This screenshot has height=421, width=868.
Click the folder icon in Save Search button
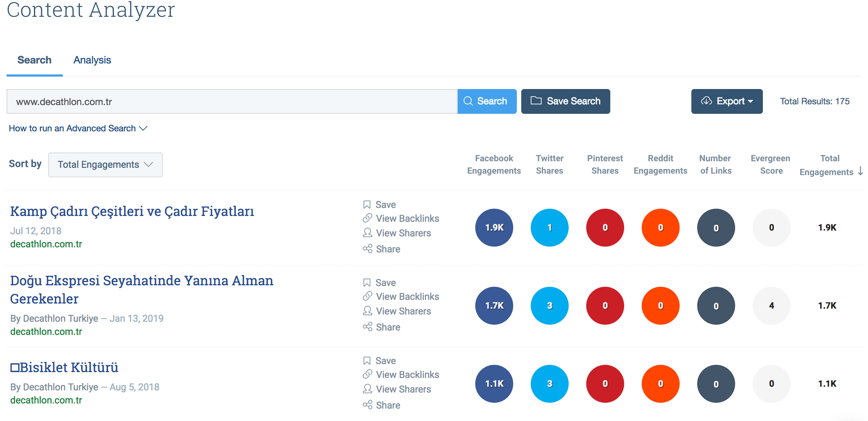[536, 101]
